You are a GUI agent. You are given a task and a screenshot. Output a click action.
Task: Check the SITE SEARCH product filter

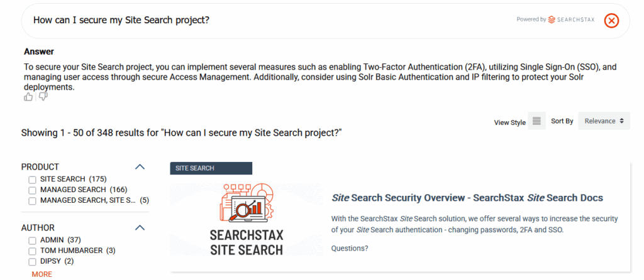click(x=32, y=179)
